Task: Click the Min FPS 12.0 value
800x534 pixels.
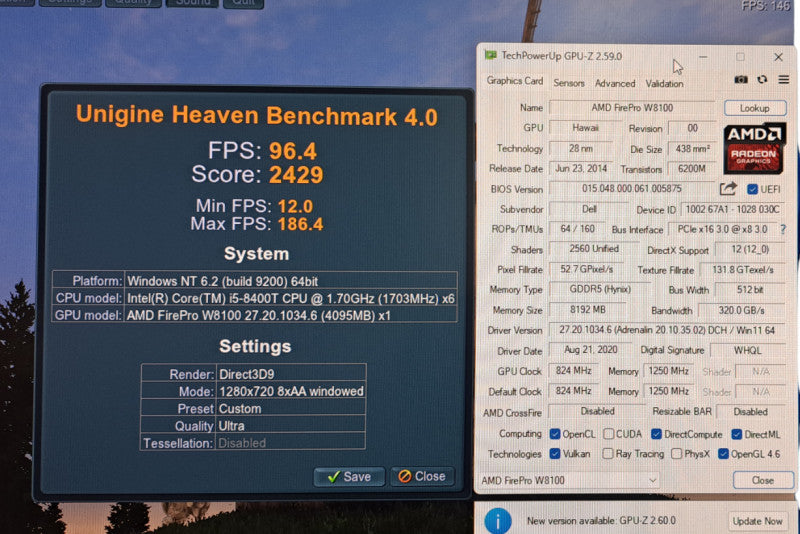Action: pyautogui.click(x=295, y=206)
